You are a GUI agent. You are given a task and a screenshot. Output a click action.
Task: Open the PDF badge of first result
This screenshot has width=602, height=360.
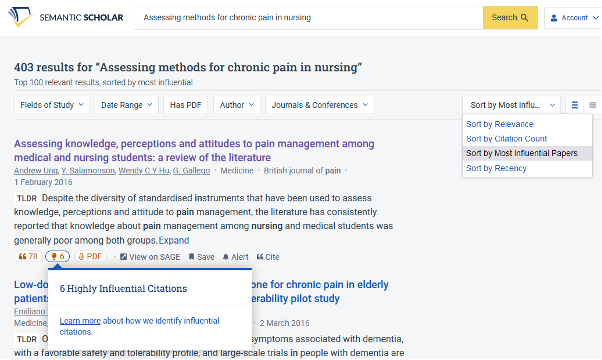tap(90, 256)
